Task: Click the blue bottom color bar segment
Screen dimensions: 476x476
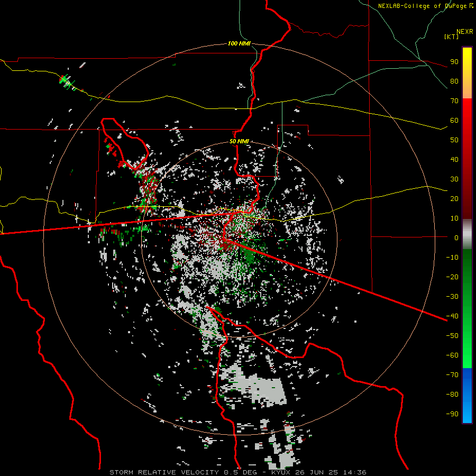Action: point(467,395)
